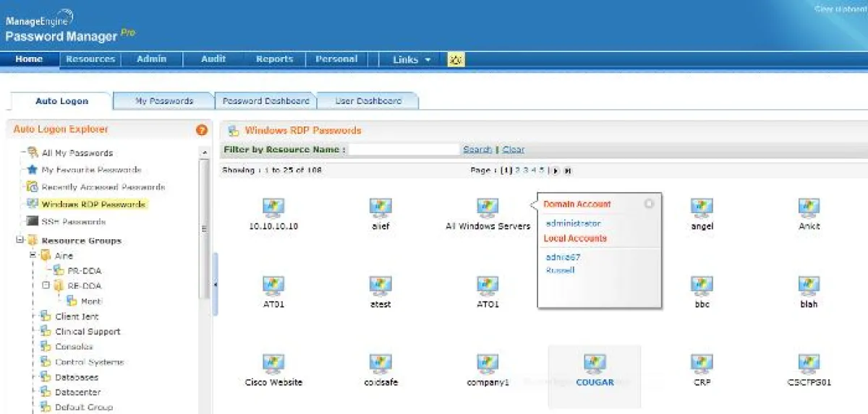Select the PR-DDA group

(85, 271)
